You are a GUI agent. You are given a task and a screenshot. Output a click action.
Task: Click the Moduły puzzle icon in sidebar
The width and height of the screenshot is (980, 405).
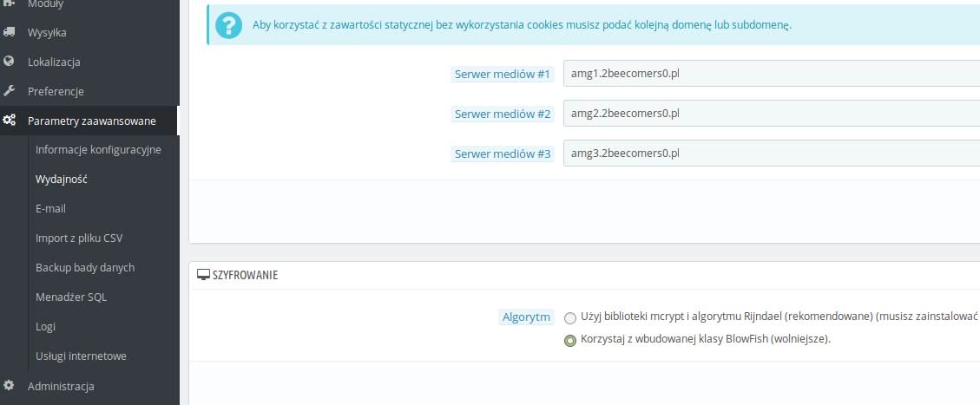(x=9, y=3)
